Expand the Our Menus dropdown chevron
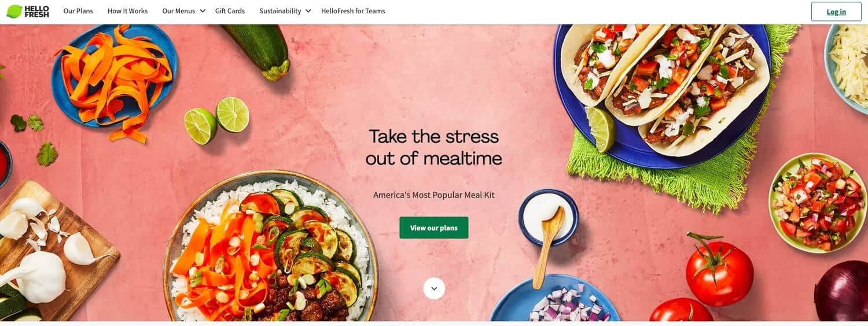Viewport: 868px width, 326px height. (x=203, y=11)
